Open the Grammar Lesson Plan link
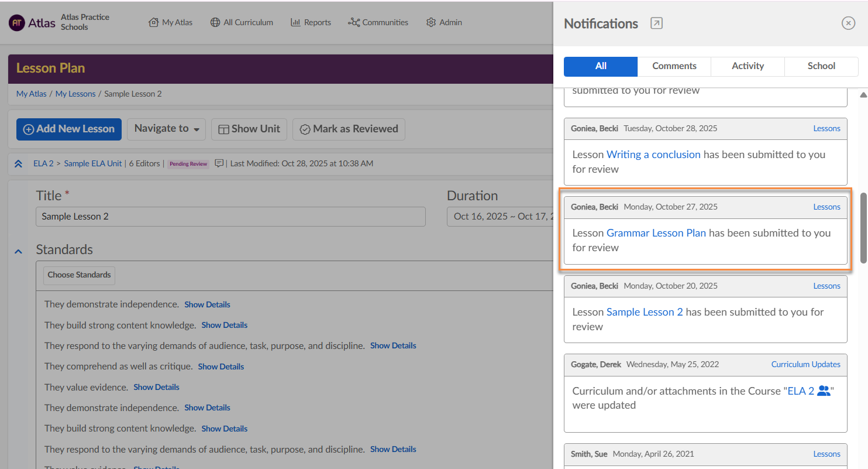 tap(656, 233)
